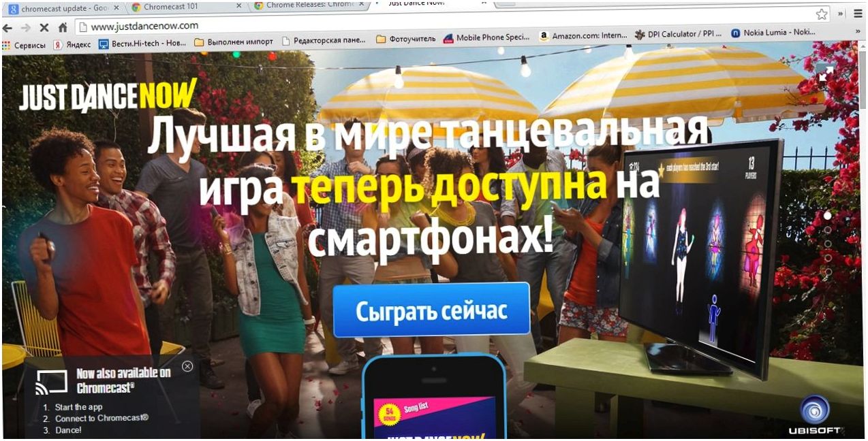Click the browser back arrow
Viewport: 868px width, 441px height.
tap(7, 28)
